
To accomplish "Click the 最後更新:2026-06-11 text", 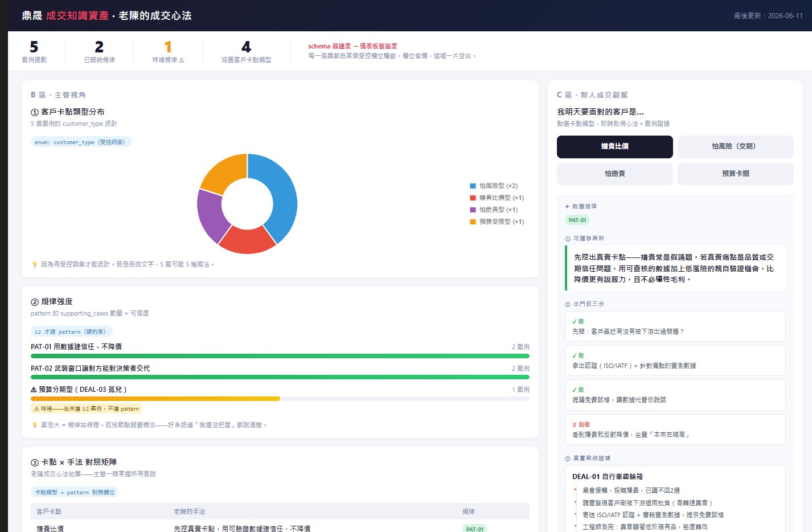I will click(x=768, y=16).
